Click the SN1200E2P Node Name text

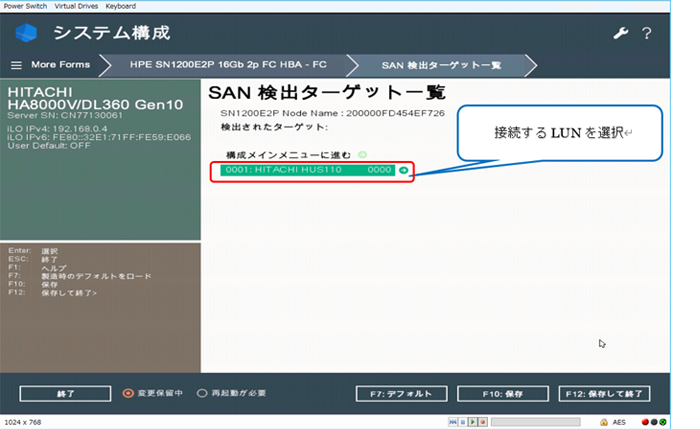tap(333, 113)
